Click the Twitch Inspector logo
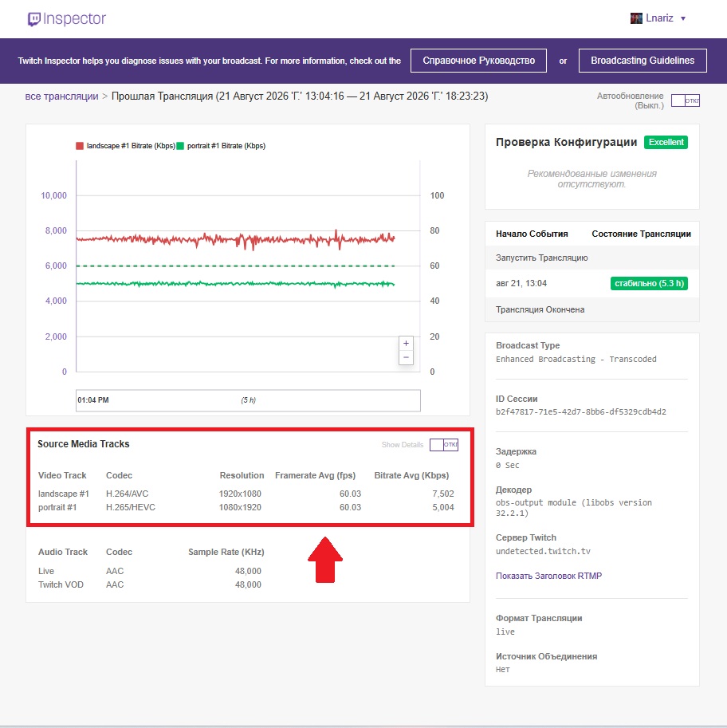Image resolution: width=727 pixels, height=728 pixels. (67, 18)
